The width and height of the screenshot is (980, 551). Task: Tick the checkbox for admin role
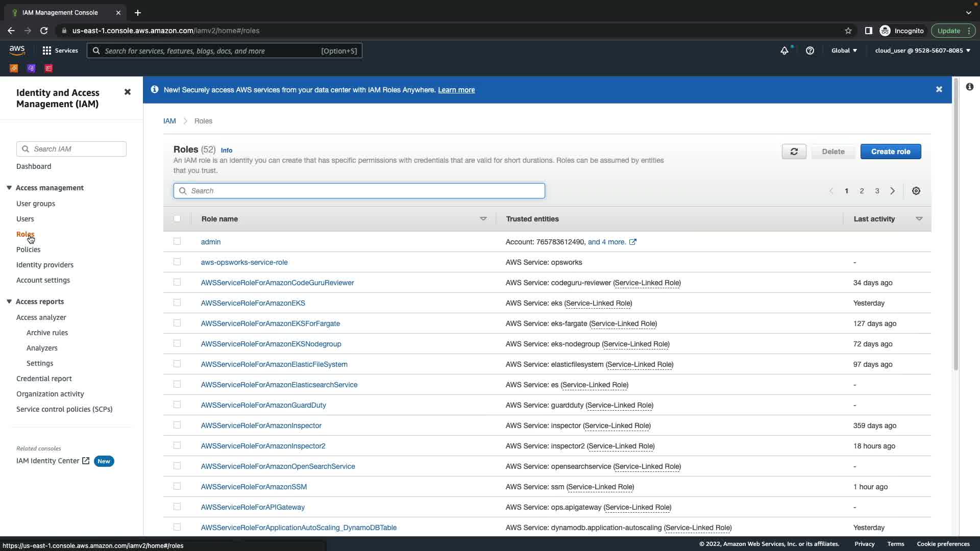pyautogui.click(x=177, y=241)
